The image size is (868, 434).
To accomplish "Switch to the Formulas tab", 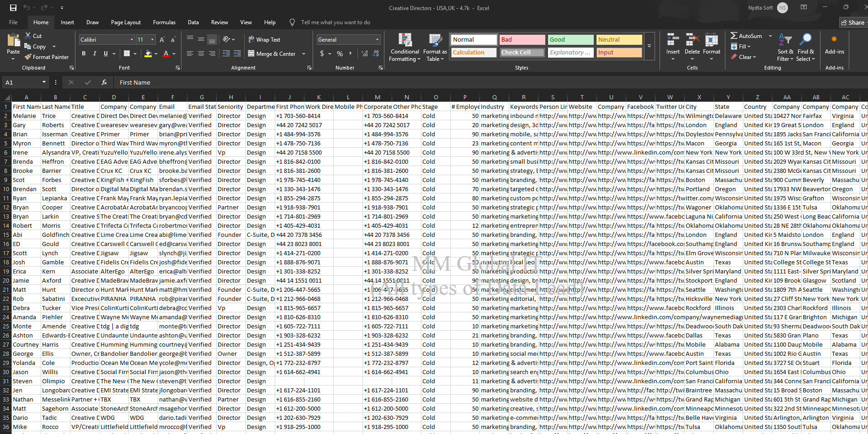I will [164, 22].
